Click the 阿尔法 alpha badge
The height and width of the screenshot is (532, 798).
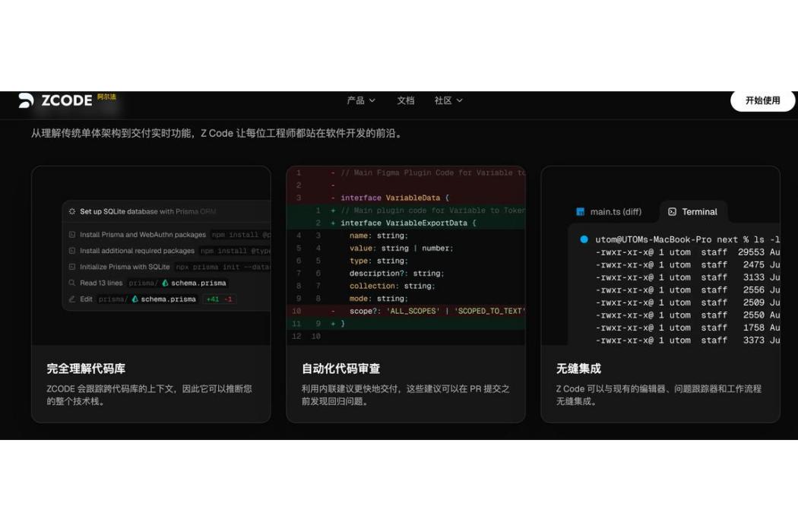(x=106, y=97)
